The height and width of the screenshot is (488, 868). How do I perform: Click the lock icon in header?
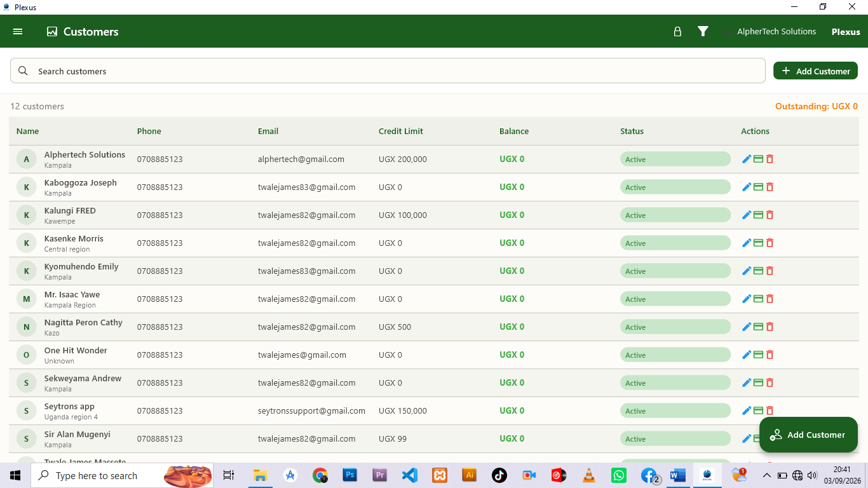(x=677, y=31)
